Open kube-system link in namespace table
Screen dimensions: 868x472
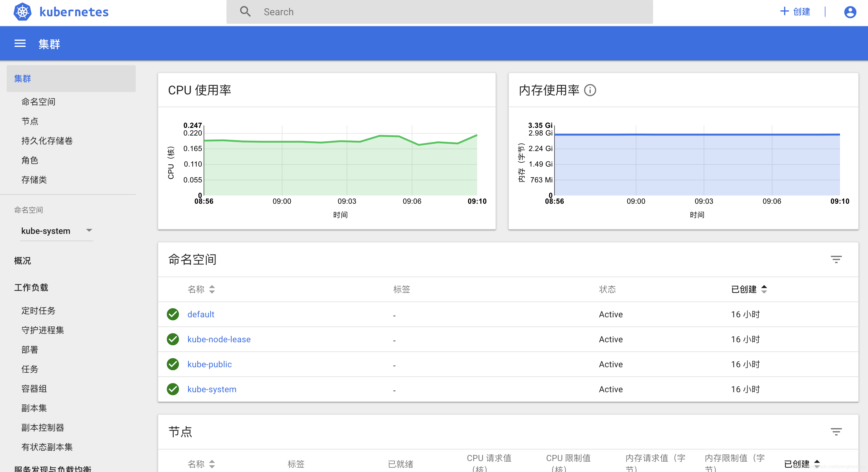tap(212, 389)
